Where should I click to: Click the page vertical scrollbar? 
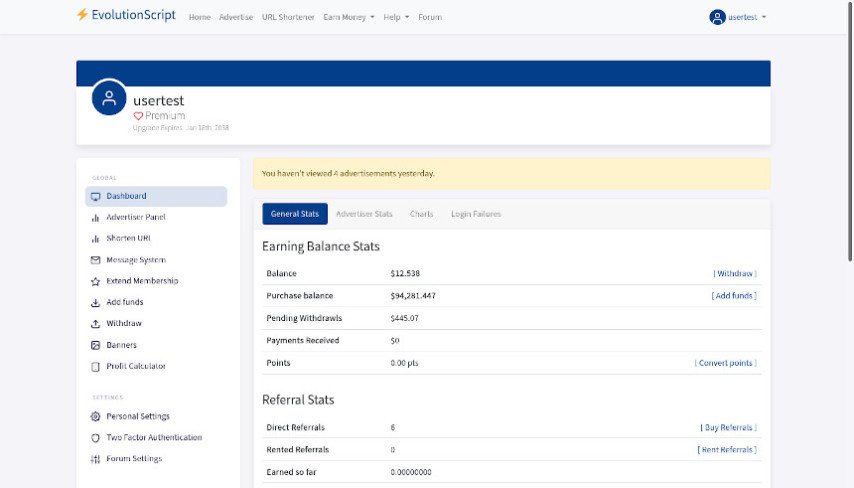[x=850, y=131]
